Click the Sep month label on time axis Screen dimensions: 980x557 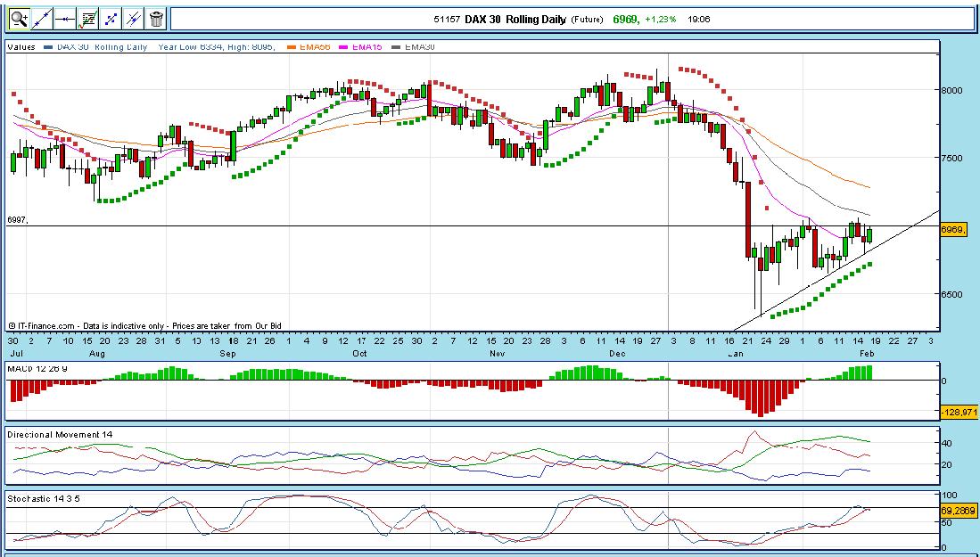pos(228,354)
